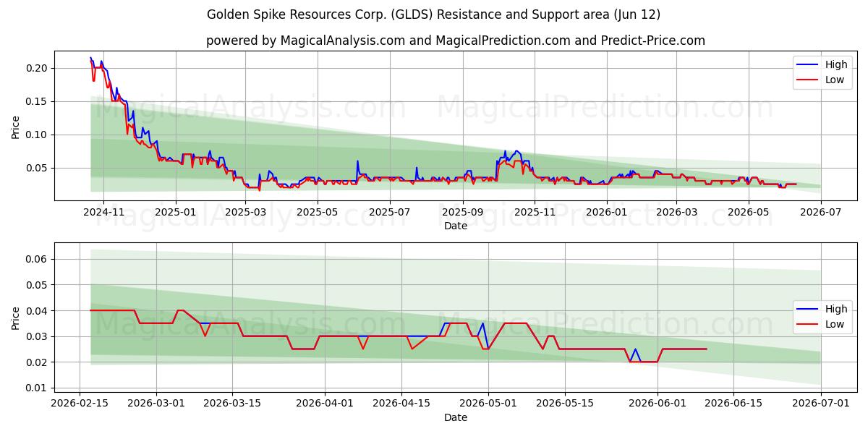Click the '0.06' y-axis label in bottom chart
Image resolution: width=868 pixels, height=434 pixels.
[38, 259]
